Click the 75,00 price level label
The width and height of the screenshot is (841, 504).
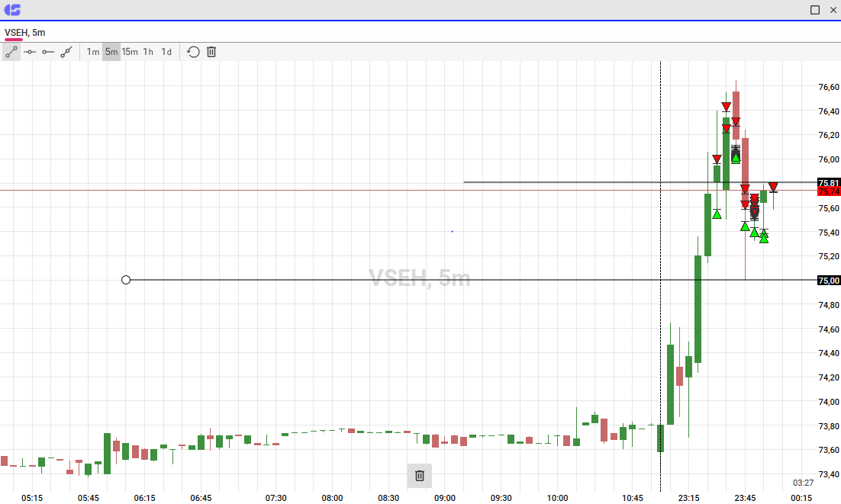829,281
